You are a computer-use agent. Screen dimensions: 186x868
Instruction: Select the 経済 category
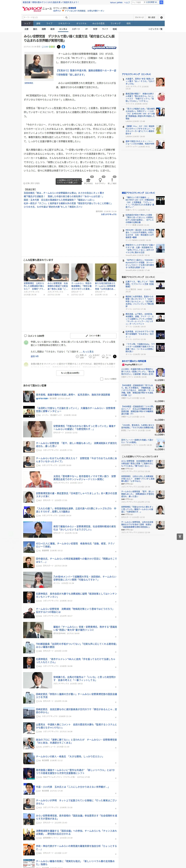point(52,29)
